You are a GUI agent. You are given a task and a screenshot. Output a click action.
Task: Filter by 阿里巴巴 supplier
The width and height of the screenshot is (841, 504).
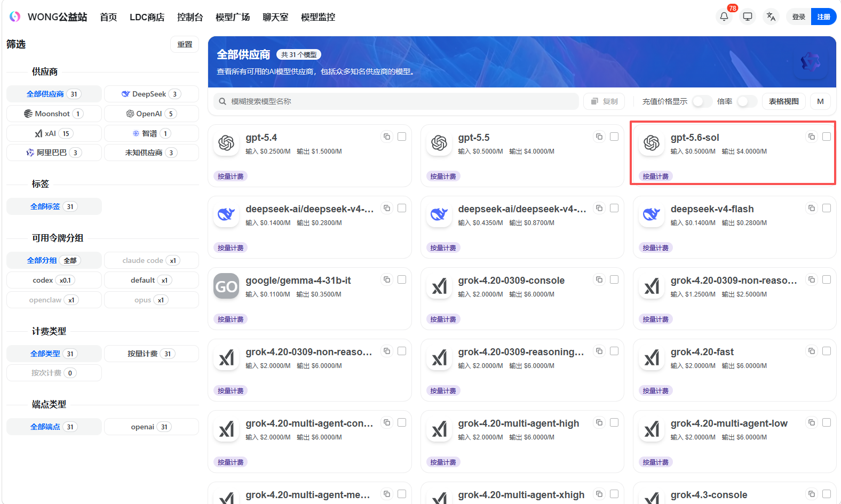[54, 153]
